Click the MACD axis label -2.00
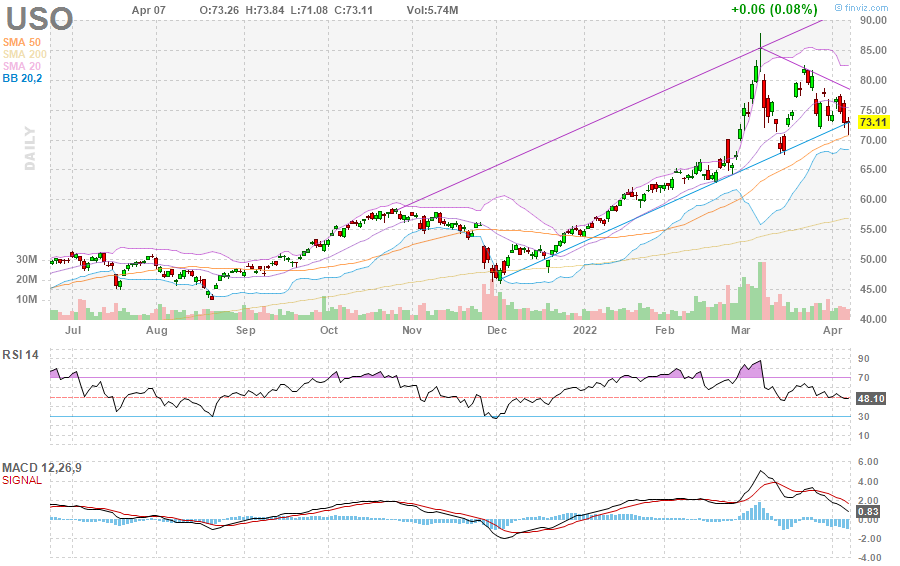 [869, 538]
